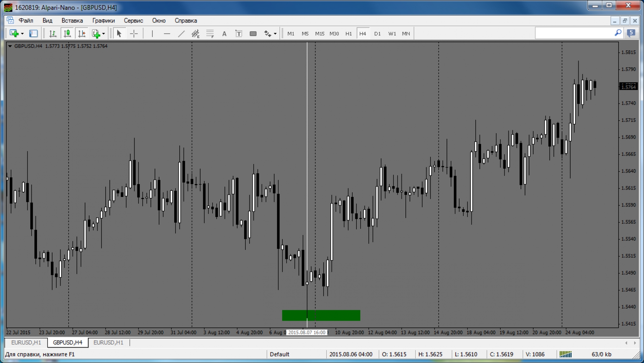Viewport: 644px width, 363px height.
Task: Pick the Fibonacci retracement tool
Action: tap(210, 34)
